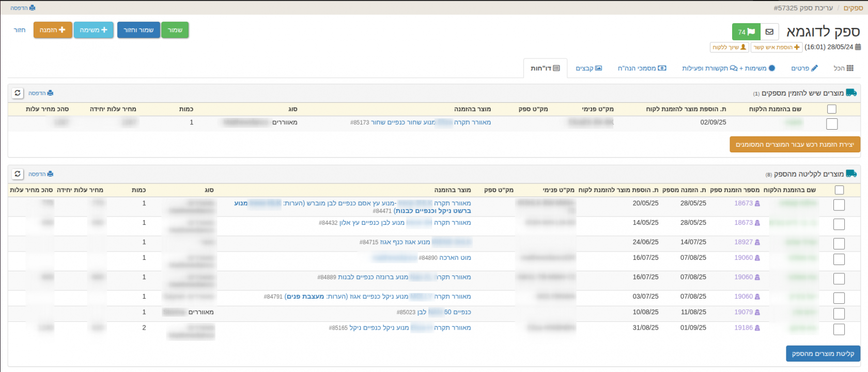Refresh the 'מוצרים שיש להזמין מספקים' panel

18,93
